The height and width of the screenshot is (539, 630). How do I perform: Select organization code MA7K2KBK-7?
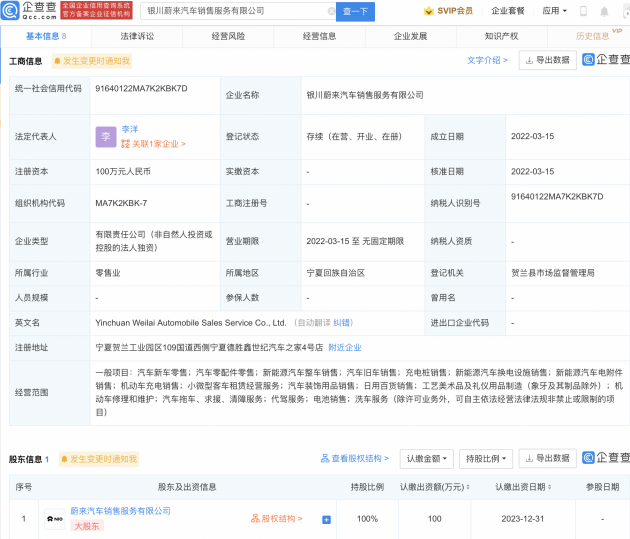(121, 203)
